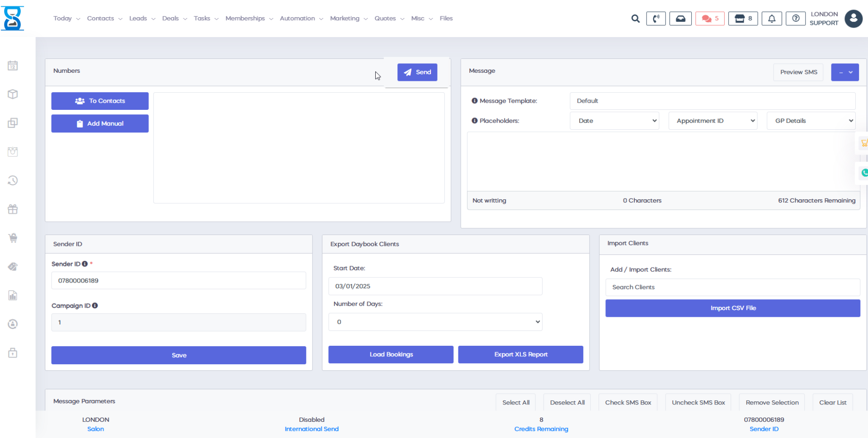Open the Marketing menu
Screen dimensions: 868x438
pos(349,19)
